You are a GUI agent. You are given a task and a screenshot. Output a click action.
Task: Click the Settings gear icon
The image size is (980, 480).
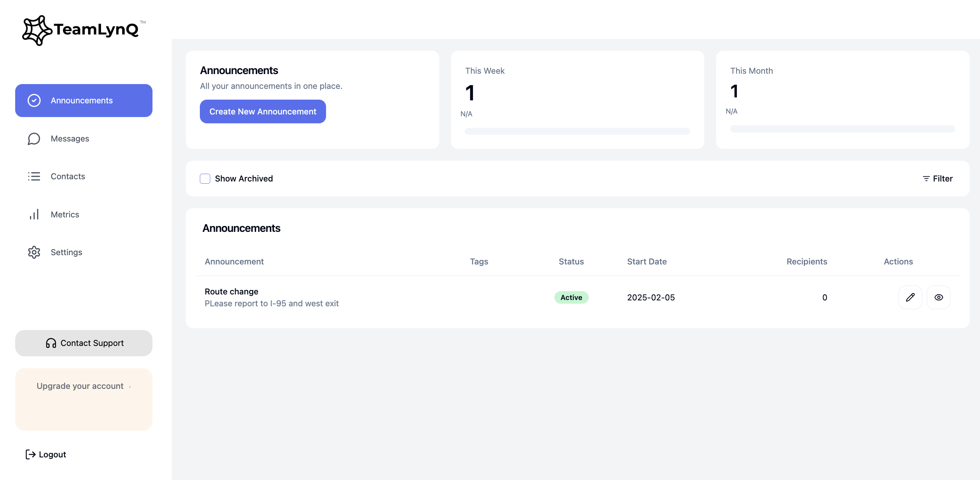[x=34, y=252]
